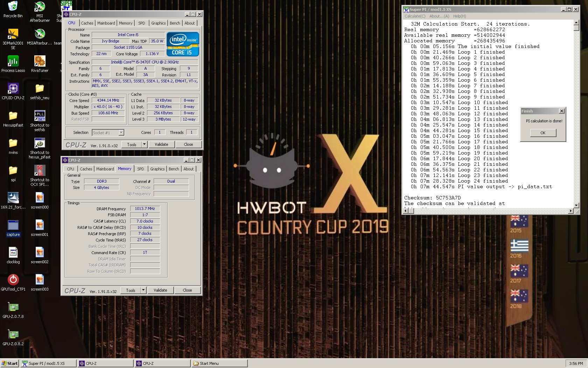
Task: Open clocklog file icon
Action: (x=13, y=255)
